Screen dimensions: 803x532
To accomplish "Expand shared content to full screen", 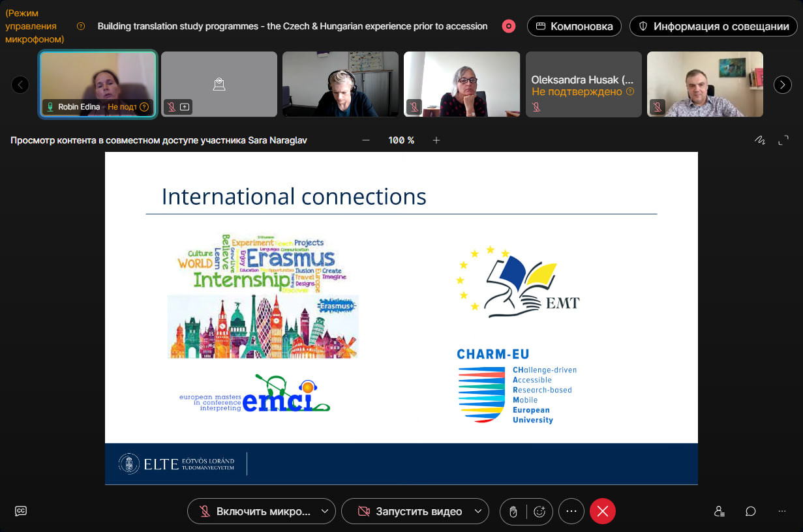I will click(x=783, y=140).
